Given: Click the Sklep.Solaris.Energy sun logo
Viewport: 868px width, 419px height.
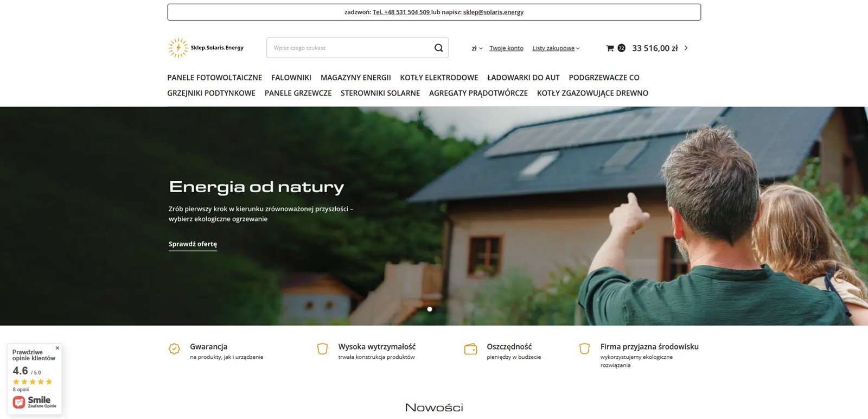Looking at the screenshot, I should [178, 48].
